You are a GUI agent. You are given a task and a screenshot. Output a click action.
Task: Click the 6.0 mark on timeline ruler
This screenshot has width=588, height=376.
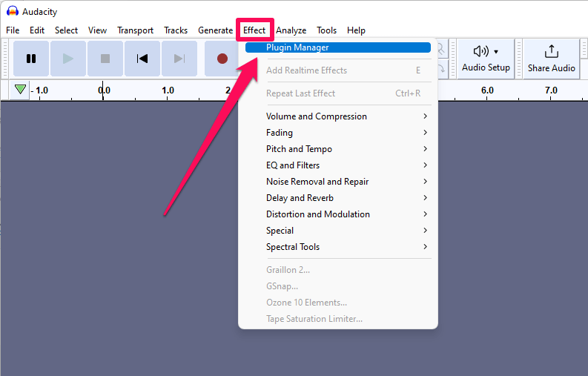click(x=487, y=90)
